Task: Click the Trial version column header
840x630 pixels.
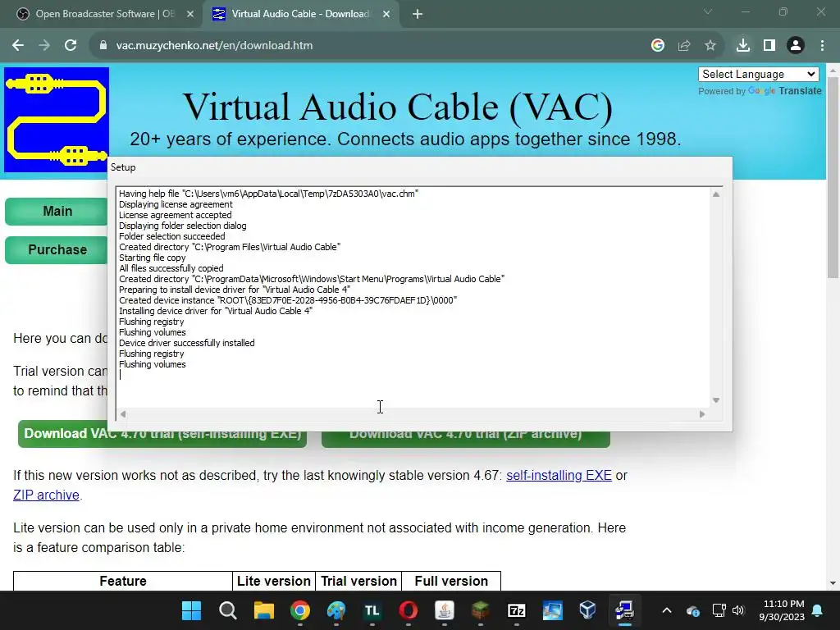Action: [358, 582]
